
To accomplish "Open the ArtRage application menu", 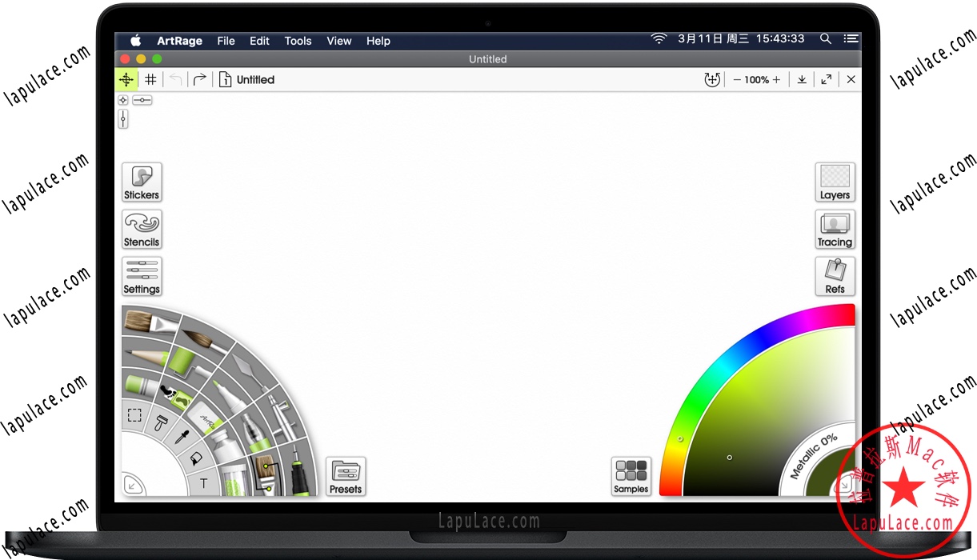I will pos(179,41).
